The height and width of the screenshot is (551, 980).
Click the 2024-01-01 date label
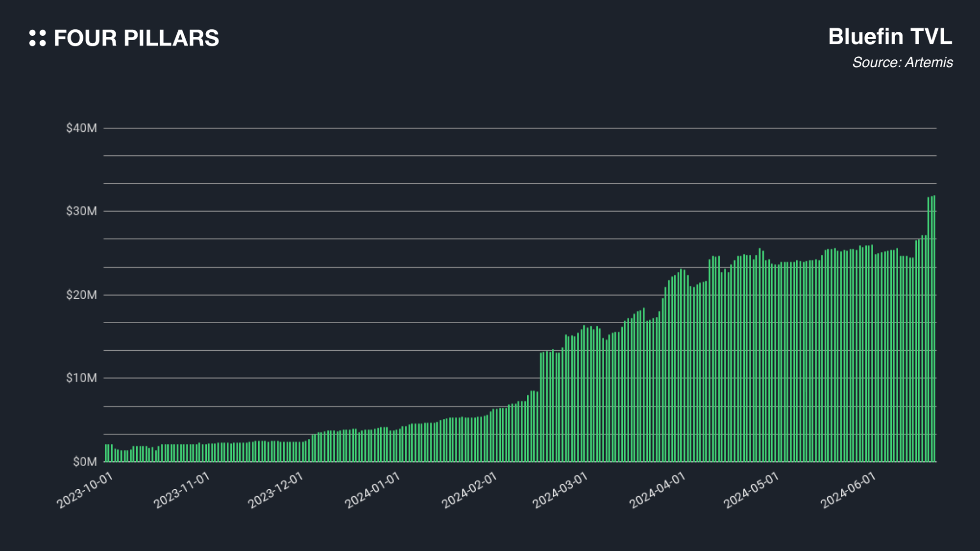(x=372, y=491)
